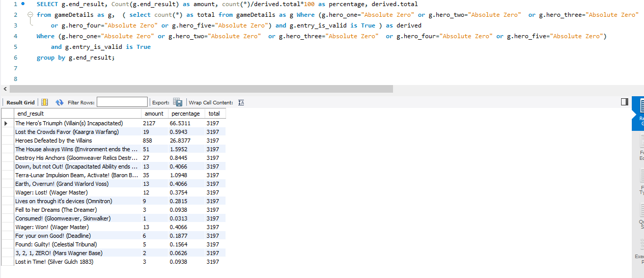Select the Result Grid view in right sidebar
The image size is (644, 278).
[640, 112]
